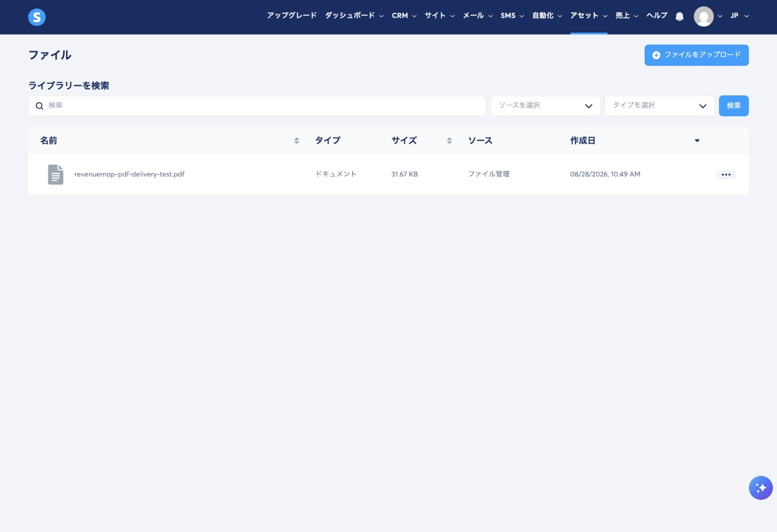Click the 08/28/2026, 10:49 AM date
This screenshot has width=777, height=532.
coord(605,174)
